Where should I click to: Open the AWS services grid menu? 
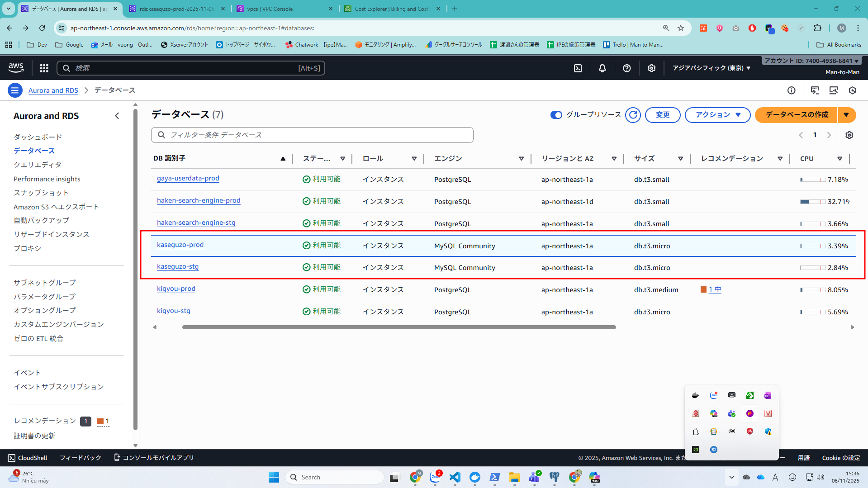44,68
